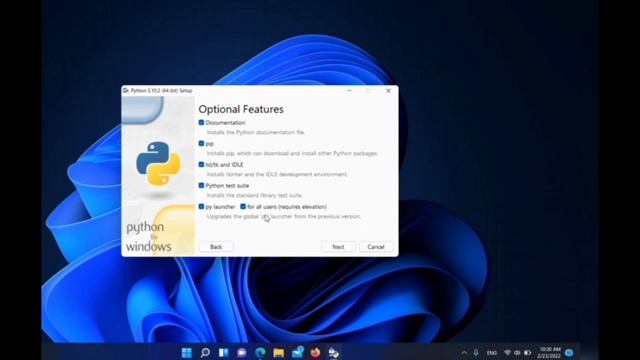This screenshot has width=640, height=360.
Task: Click the microphone tray icon
Action: [x=476, y=353]
